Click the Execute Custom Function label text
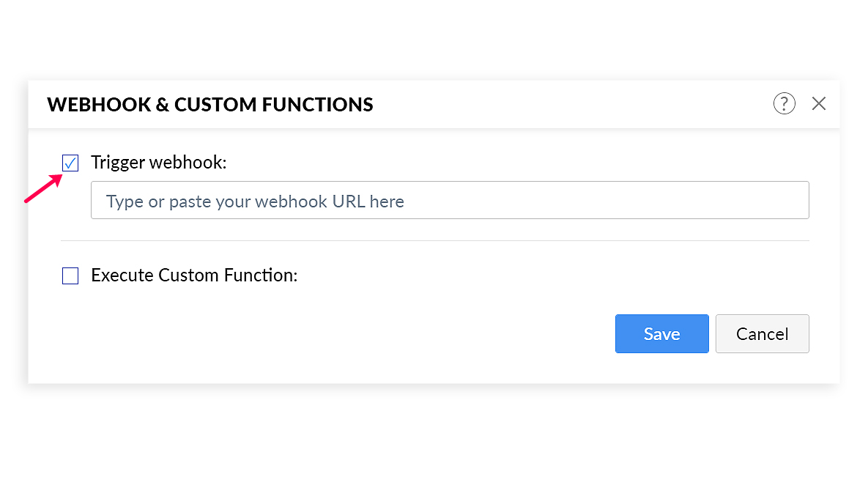 pyautogui.click(x=194, y=276)
